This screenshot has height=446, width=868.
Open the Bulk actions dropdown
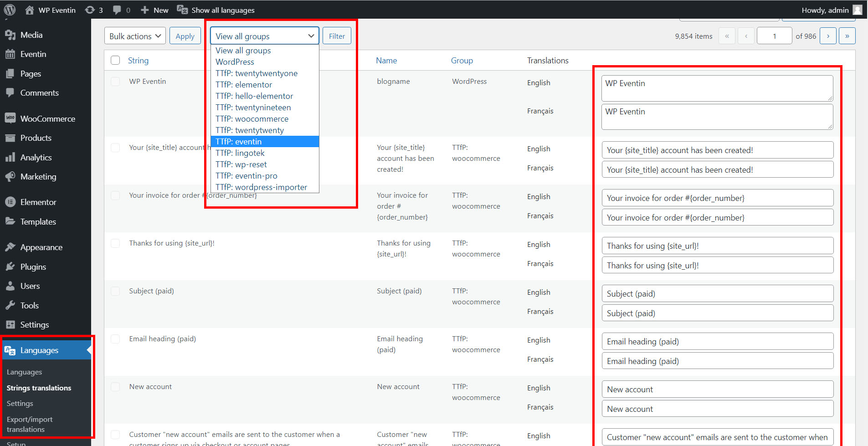coord(135,36)
